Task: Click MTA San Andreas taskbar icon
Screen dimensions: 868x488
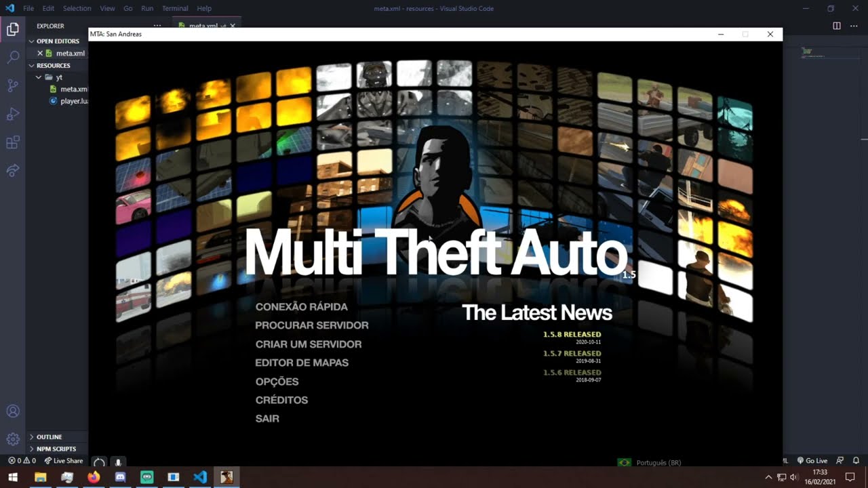Action: pos(226,477)
